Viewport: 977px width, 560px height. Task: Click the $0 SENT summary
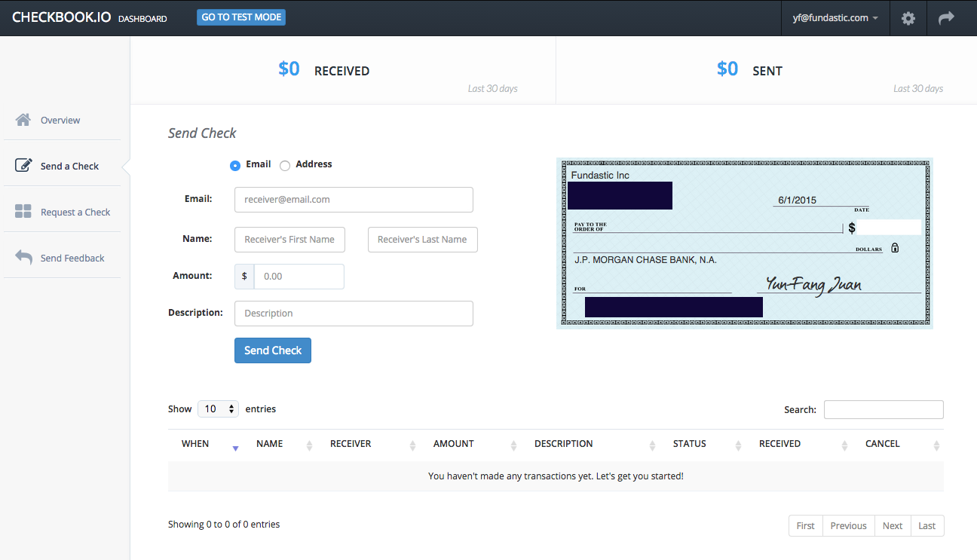coord(750,69)
